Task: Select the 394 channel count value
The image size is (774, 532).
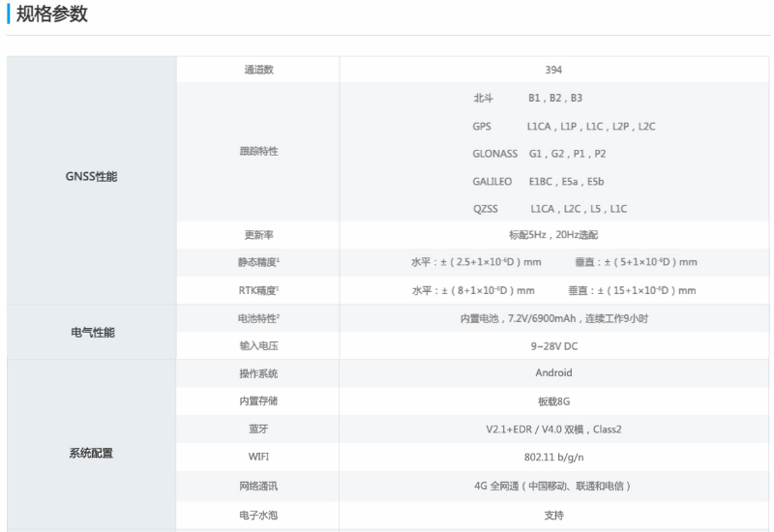Action: (553, 70)
